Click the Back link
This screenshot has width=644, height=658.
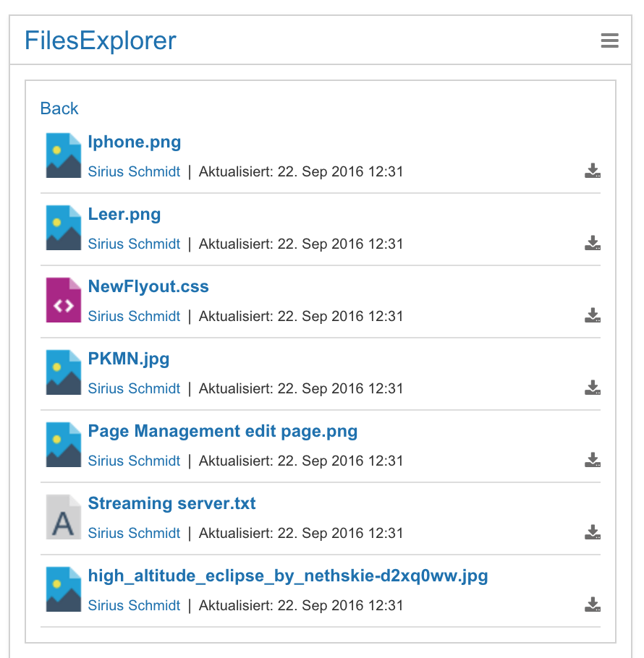(59, 108)
